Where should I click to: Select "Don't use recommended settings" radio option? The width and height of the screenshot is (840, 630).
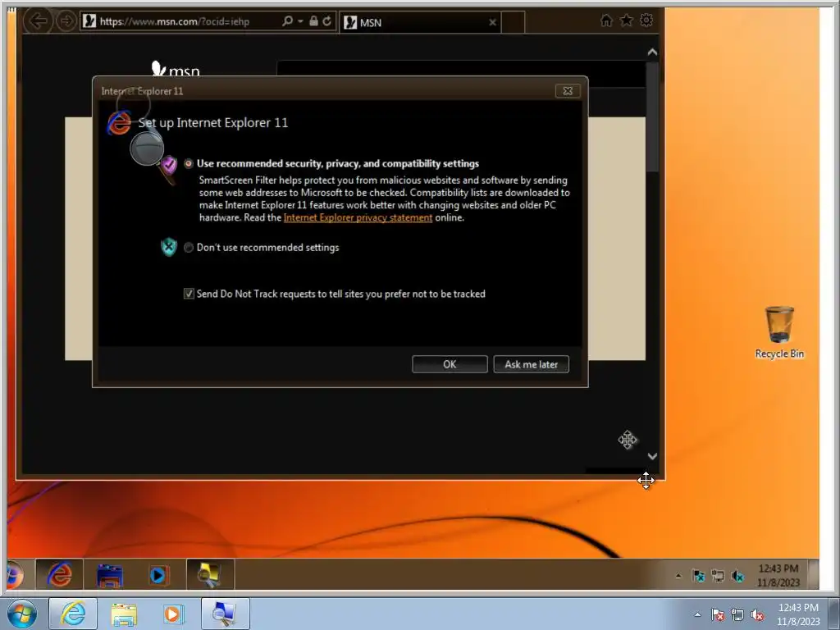[x=189, y=248]
